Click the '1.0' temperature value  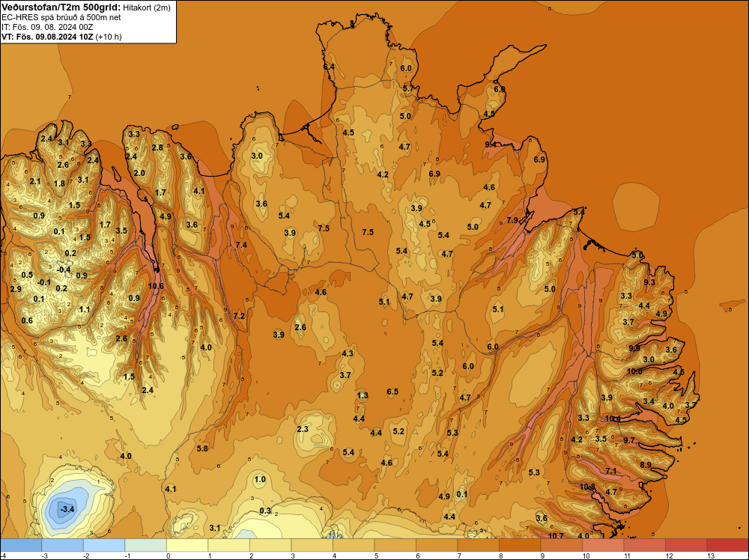point(260,479)
